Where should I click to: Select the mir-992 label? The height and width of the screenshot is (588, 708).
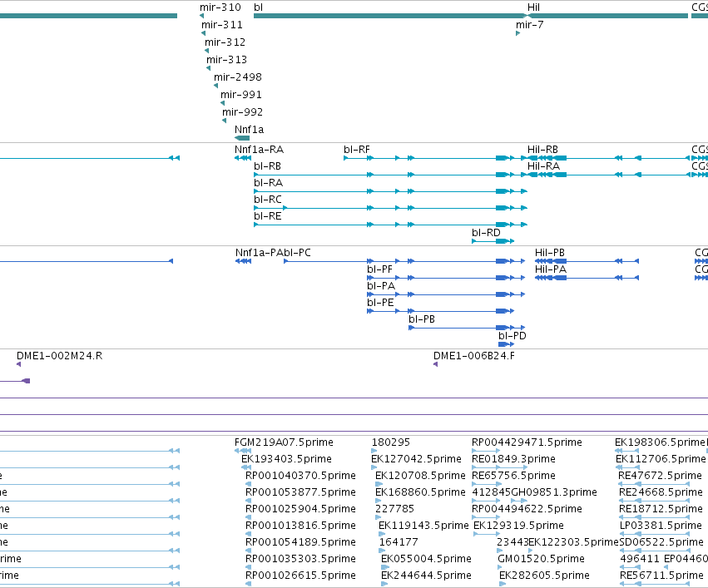click(242, 112)
